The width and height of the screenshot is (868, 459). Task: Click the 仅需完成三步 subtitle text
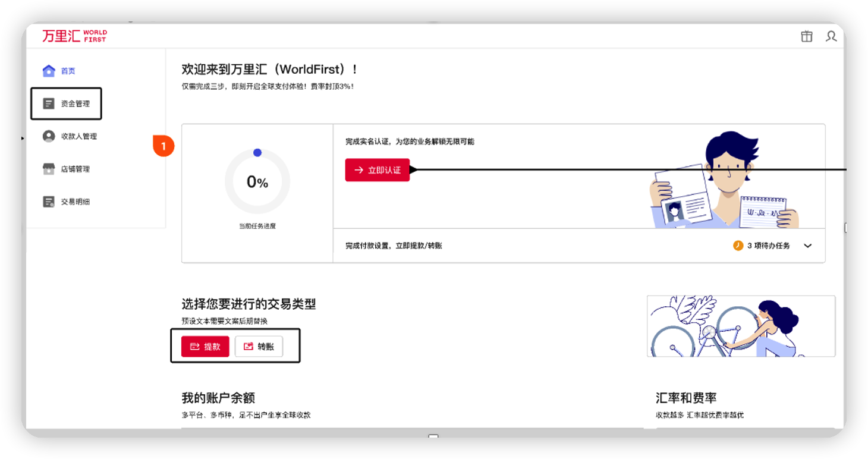[268, 86]
